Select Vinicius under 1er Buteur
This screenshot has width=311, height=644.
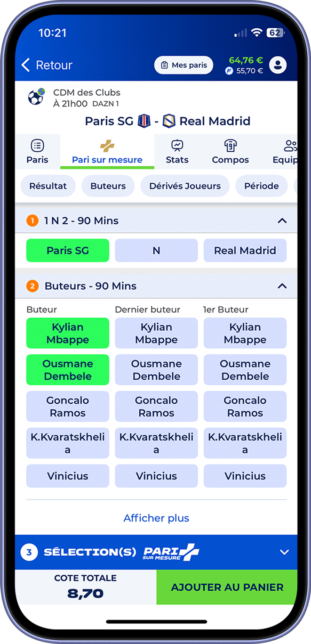(245, 476)
